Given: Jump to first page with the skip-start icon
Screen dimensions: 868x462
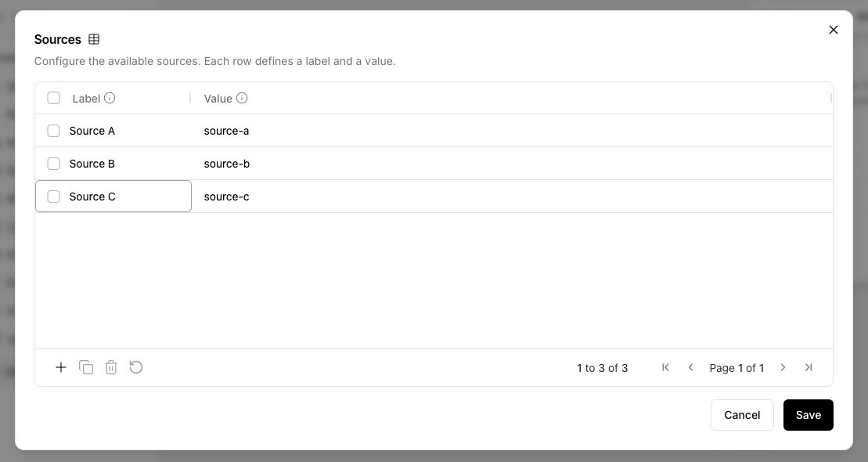Looking at the screenshot, I should 666,367.
